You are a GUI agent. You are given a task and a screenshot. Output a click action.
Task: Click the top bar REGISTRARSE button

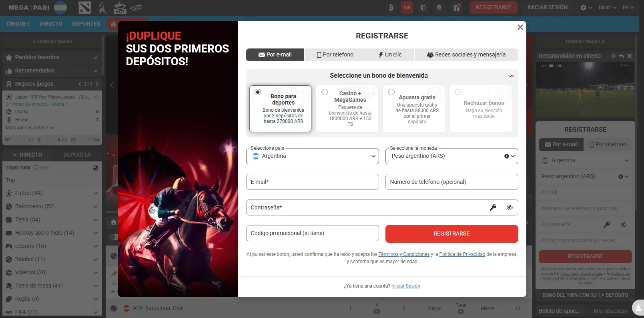click(x=494, y=8)
